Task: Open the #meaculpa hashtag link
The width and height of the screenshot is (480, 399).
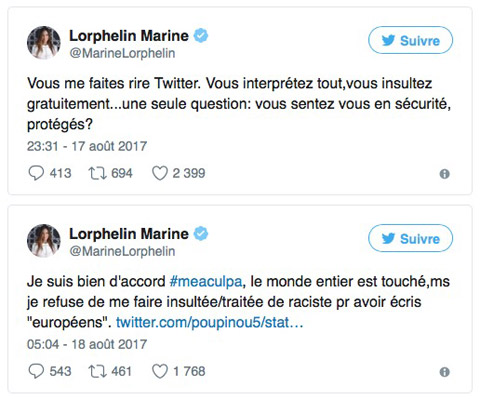Action: click(x=206, y=282)
